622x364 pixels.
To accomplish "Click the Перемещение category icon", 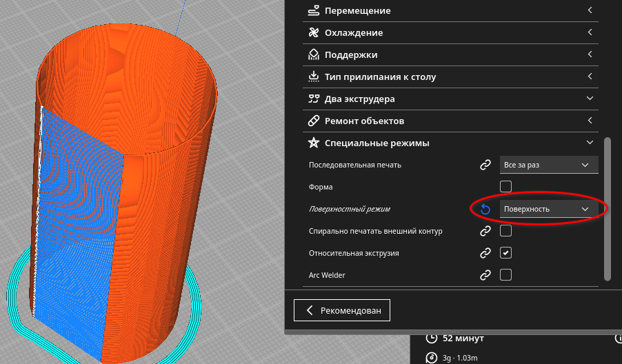I will pos(313,10).
